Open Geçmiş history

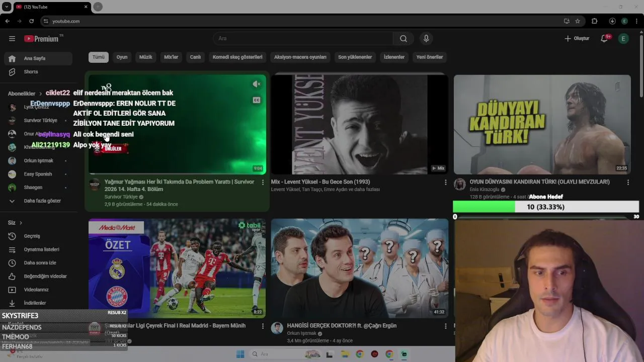[38, 236]
